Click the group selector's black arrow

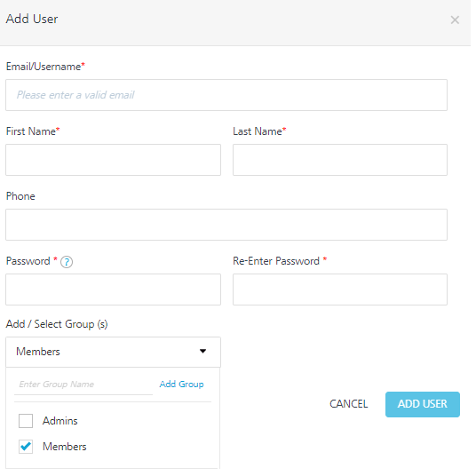click(202, 352)
